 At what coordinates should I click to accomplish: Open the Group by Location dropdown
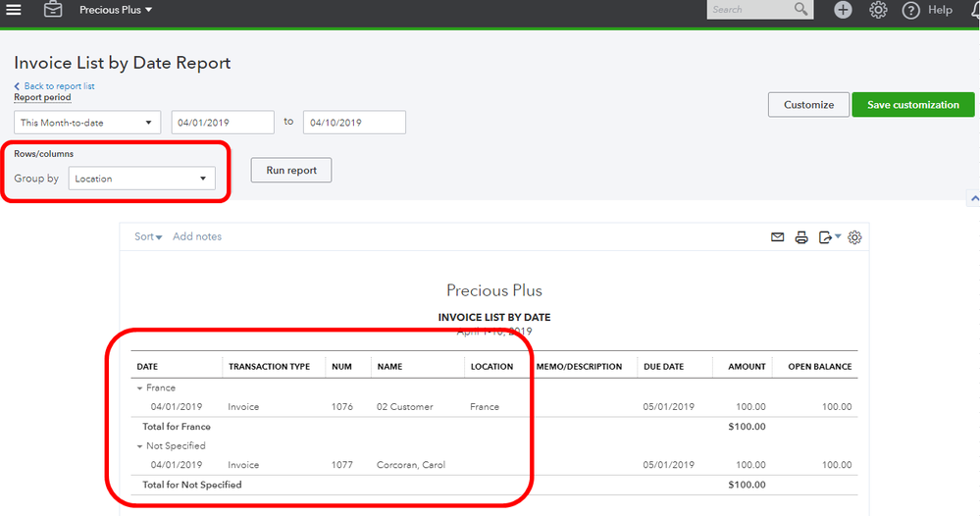tap(142, 179)
